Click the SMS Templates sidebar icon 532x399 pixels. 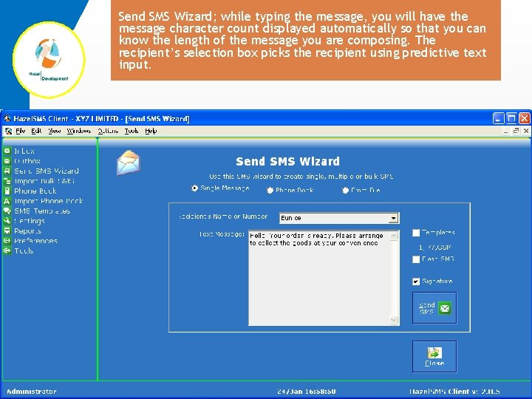[x=7, y=211]
